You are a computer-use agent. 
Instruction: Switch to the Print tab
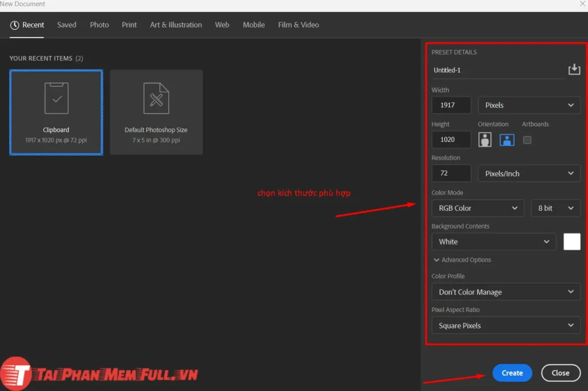coord(129,25)
